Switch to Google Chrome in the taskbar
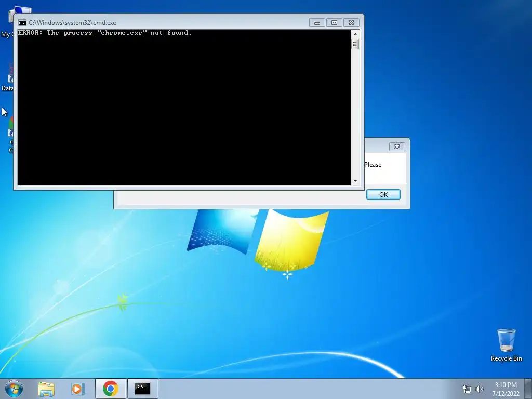 [110, 389]
